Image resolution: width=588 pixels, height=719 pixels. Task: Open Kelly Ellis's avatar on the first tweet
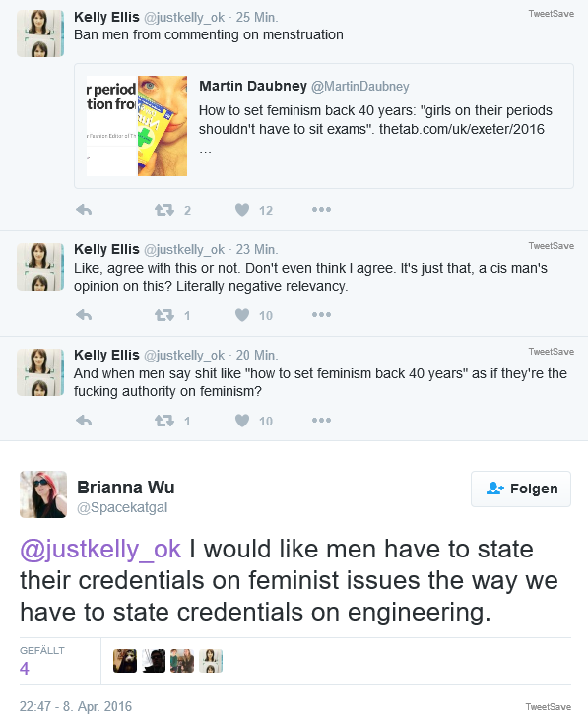tap(40, 33)
